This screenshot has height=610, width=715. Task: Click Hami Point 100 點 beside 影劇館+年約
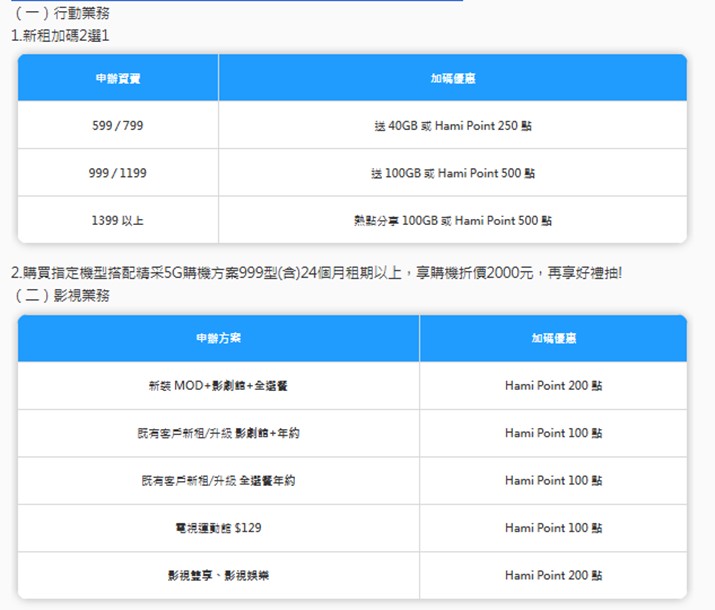click(x=553, y=433)
